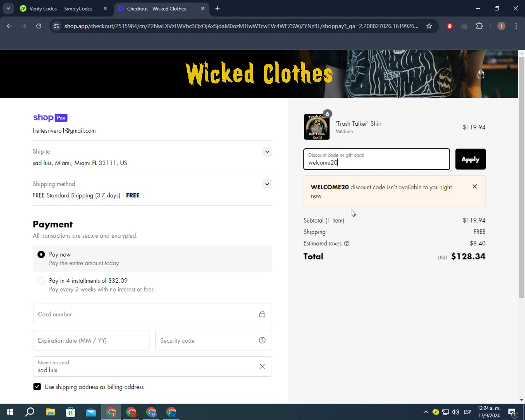Show hidden system tray icons
The width and height of the screenshot is (525, 420).
[426, 412]
